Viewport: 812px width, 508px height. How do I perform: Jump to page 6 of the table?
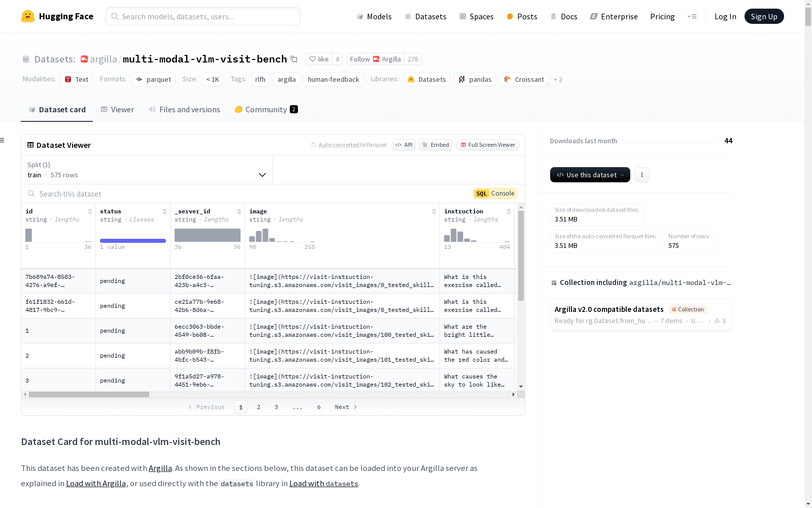pos(319,407)
